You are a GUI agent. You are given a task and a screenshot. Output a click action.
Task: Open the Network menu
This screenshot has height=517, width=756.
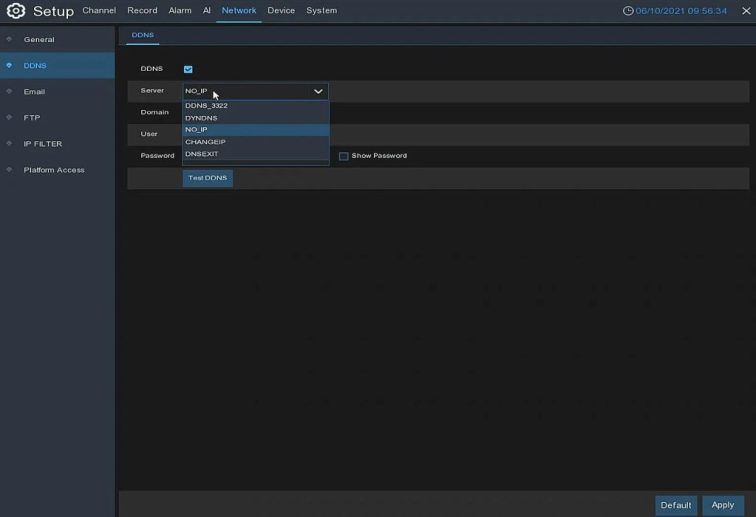(239, 11)
